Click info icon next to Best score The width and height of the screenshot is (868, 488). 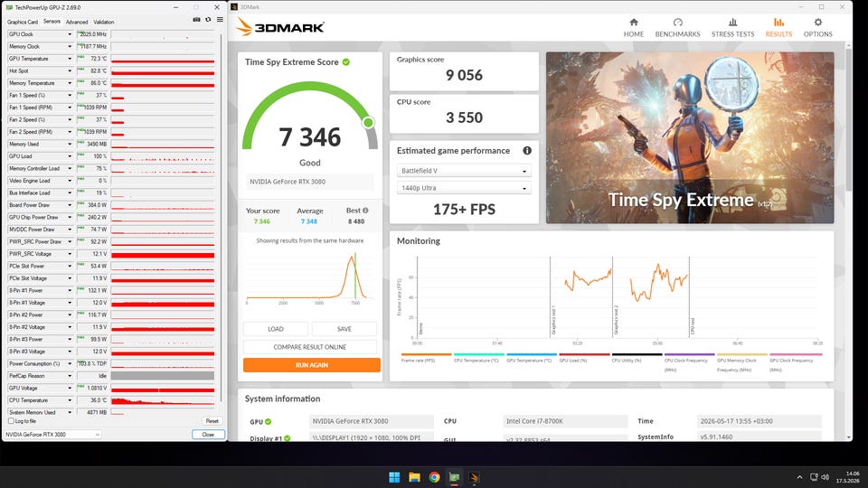click(x=365, y=211)
